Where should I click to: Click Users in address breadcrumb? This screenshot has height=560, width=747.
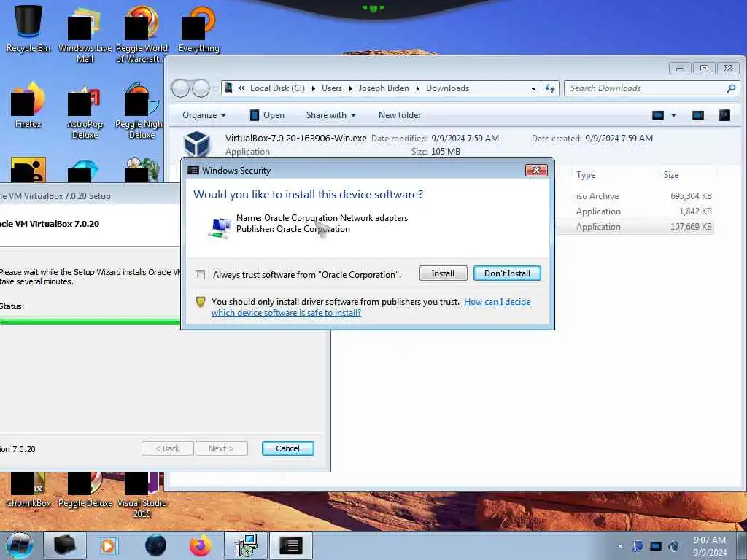[x=332, y=88]
